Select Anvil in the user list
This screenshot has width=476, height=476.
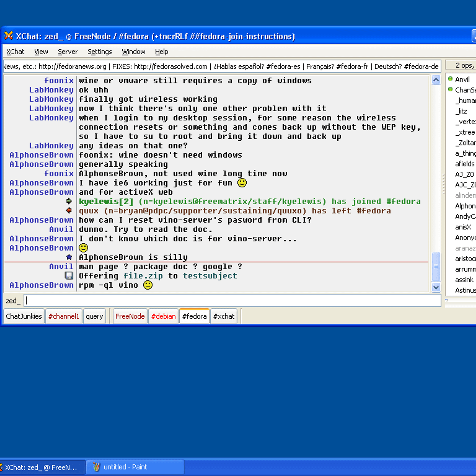462,79
